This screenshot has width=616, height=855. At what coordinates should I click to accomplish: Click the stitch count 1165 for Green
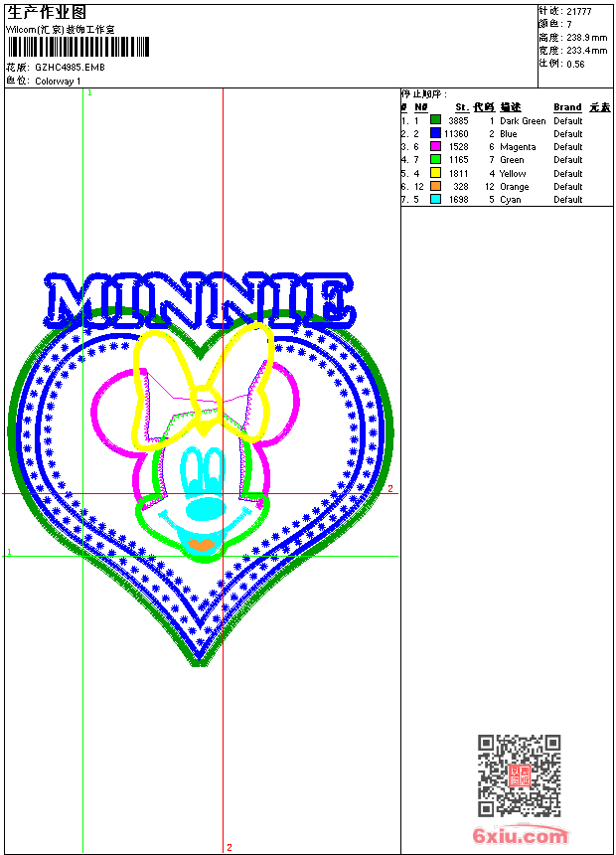click(x=459, y=160)
